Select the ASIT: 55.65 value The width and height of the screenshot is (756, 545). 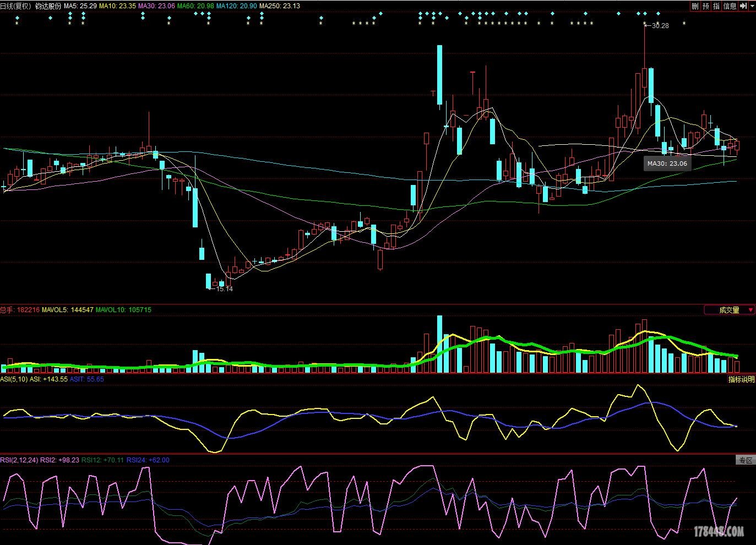[86, 379]
